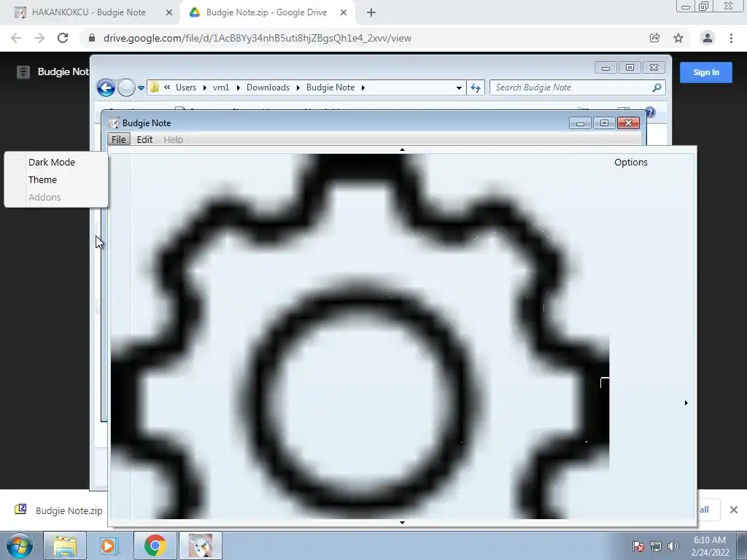The height and width of the screenshot is (560, 747).
Task: Click the Action Center flag tray icon
Action: (638, 546)
